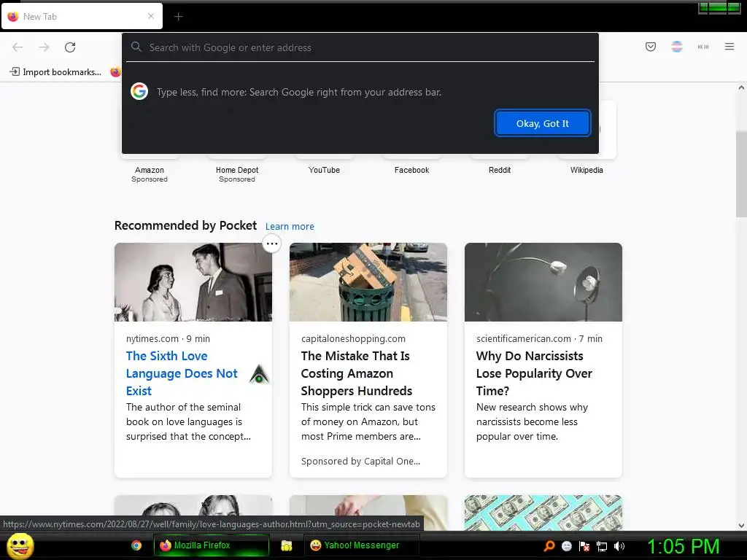Screen dimensions: 747x560
Task: Click the 1:05 PM clock
Action: coord(683,546)
